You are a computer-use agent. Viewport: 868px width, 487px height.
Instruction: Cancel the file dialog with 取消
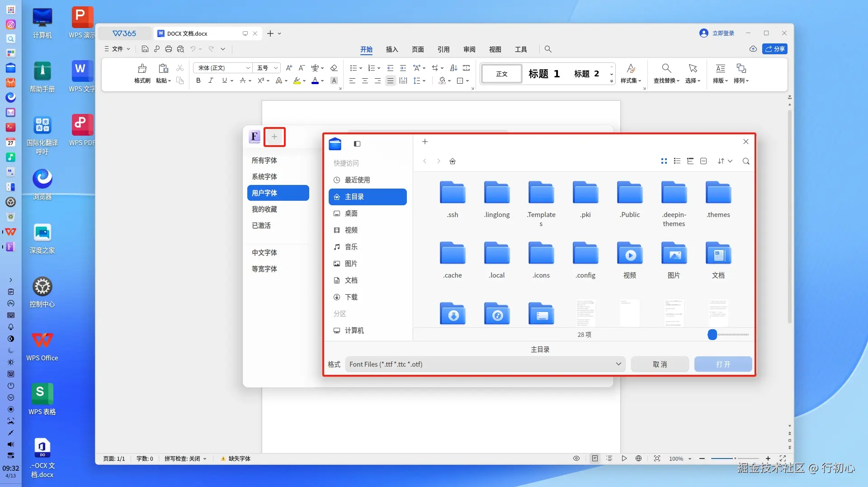click(x=660, y=364)
